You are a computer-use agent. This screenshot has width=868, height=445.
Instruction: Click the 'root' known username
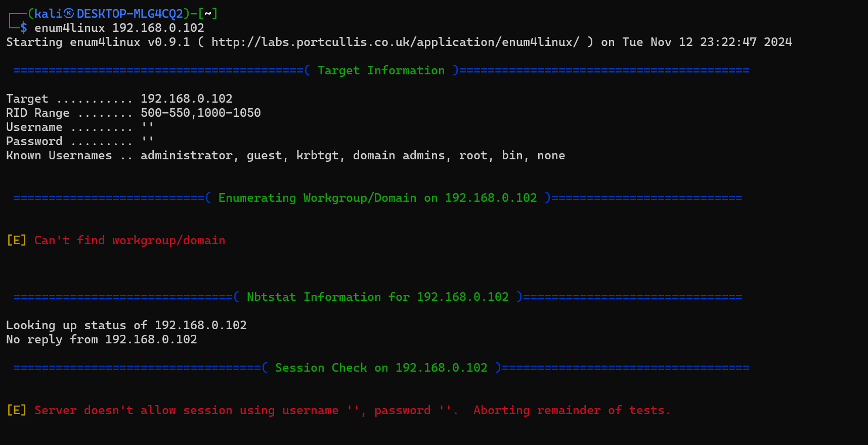pyautogui.click(x=473, y=156)
